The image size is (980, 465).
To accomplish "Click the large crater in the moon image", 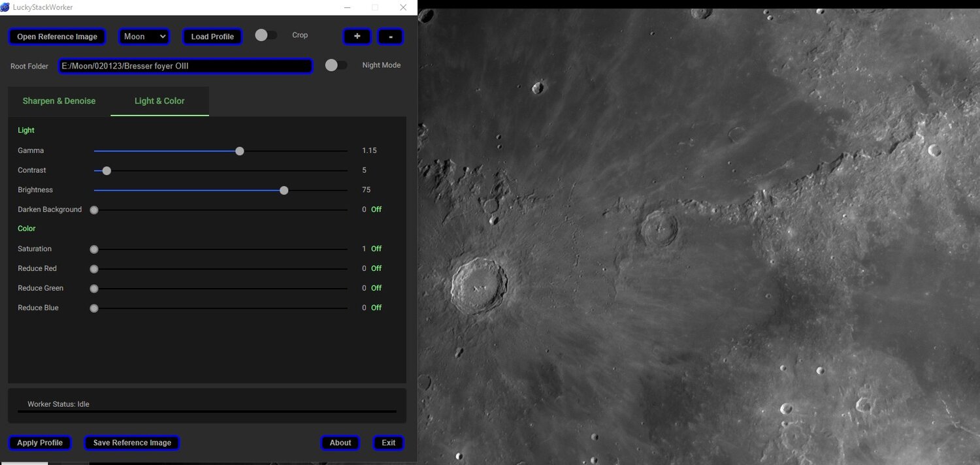I will 479,285.
